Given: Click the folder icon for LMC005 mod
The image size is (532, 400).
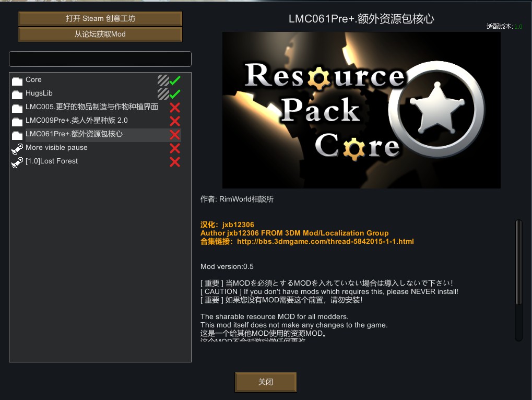Looking at the screenshot, I should (17, 108).
